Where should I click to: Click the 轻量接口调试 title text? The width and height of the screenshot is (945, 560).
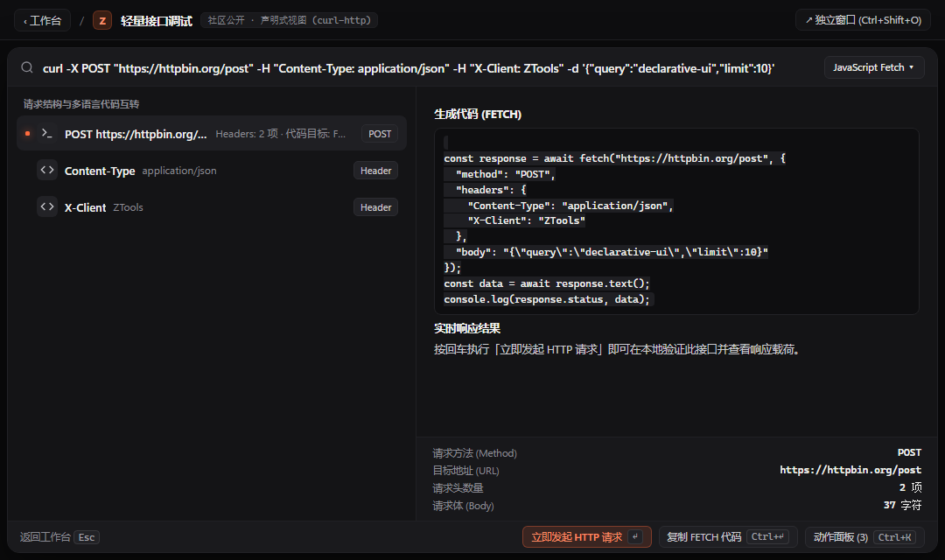pos(156,21)
